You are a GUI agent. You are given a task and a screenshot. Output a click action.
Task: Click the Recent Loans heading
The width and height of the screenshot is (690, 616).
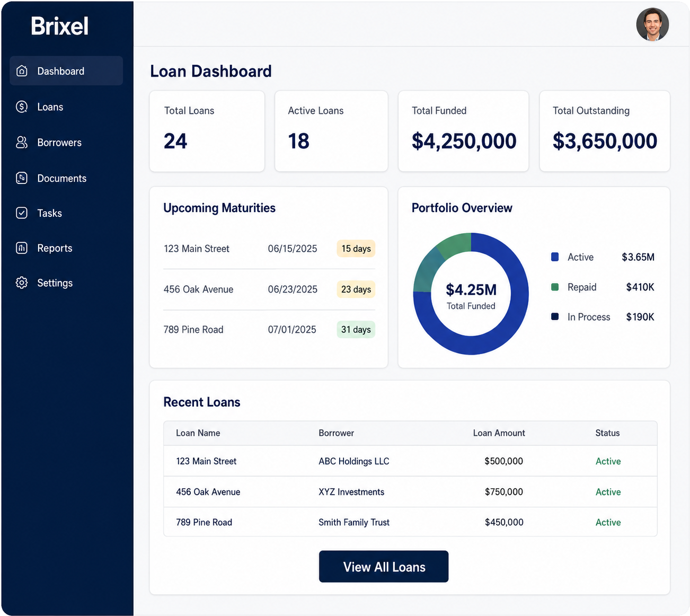point(202,402)
